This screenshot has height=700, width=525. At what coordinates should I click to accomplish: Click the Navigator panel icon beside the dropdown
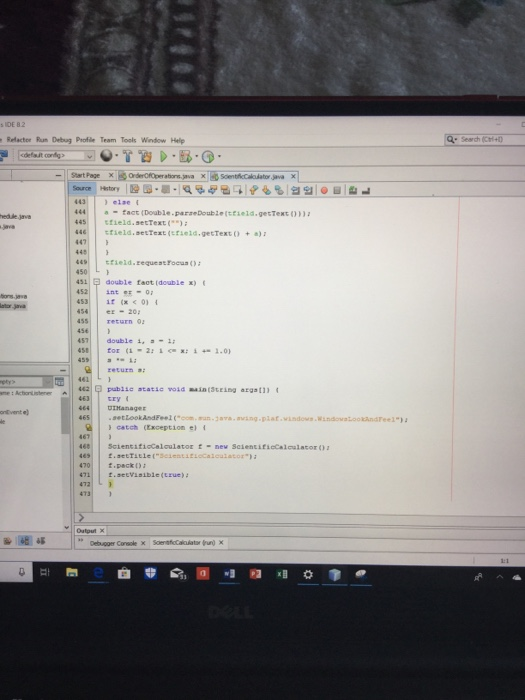(59, 381)
